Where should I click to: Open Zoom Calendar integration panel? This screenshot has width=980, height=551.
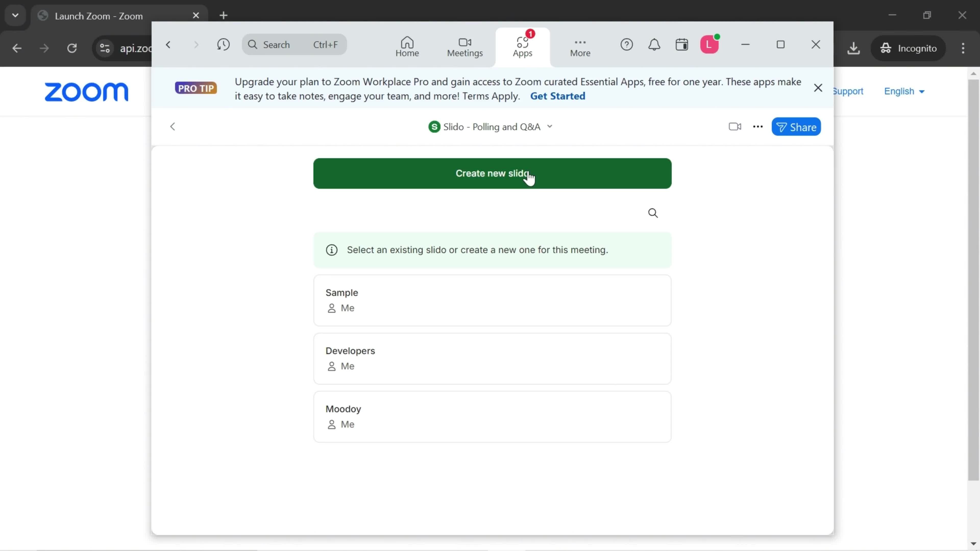[682, 44]
